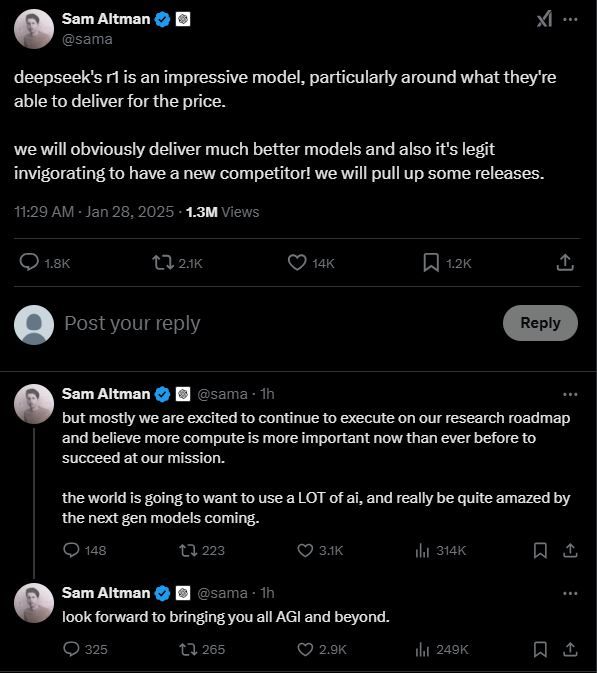Open more options menu on main post

pos(570,19)
